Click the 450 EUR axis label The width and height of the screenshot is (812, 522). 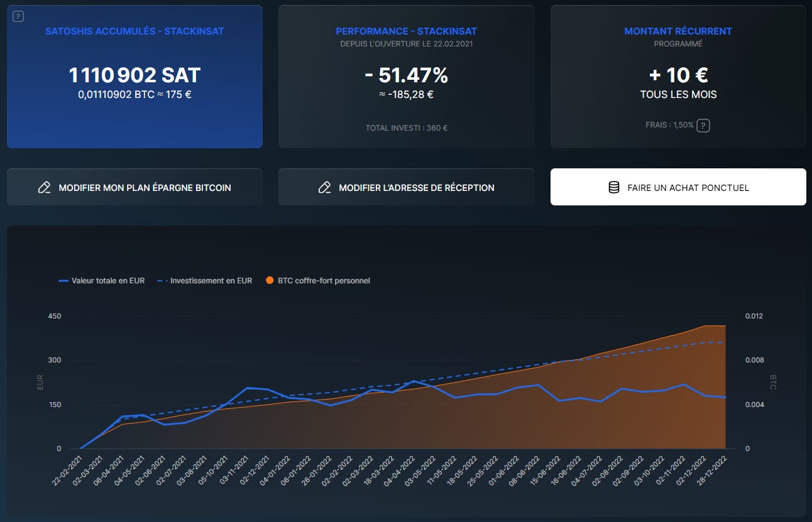(x=55, y=316)
